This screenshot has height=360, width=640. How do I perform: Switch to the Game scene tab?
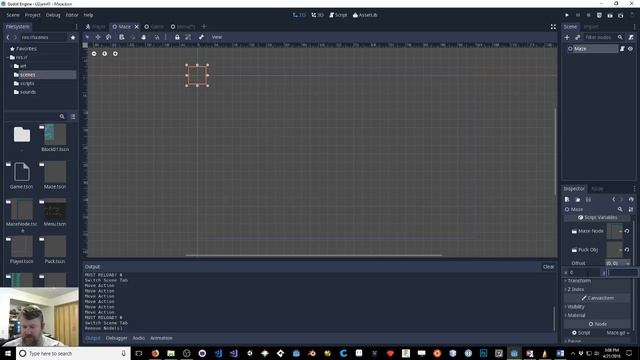154,27
